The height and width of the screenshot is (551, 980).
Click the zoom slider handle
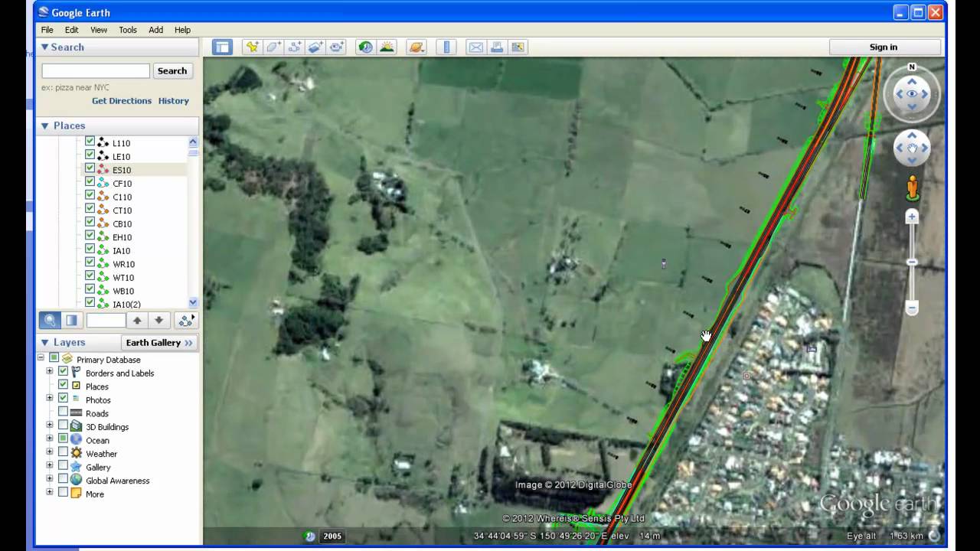pos(912,262)
